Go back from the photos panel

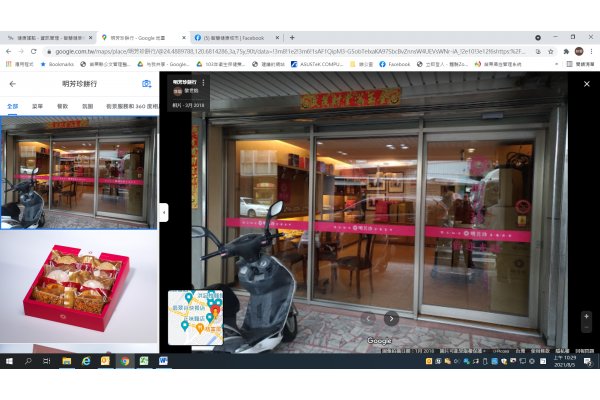(13, 84)
